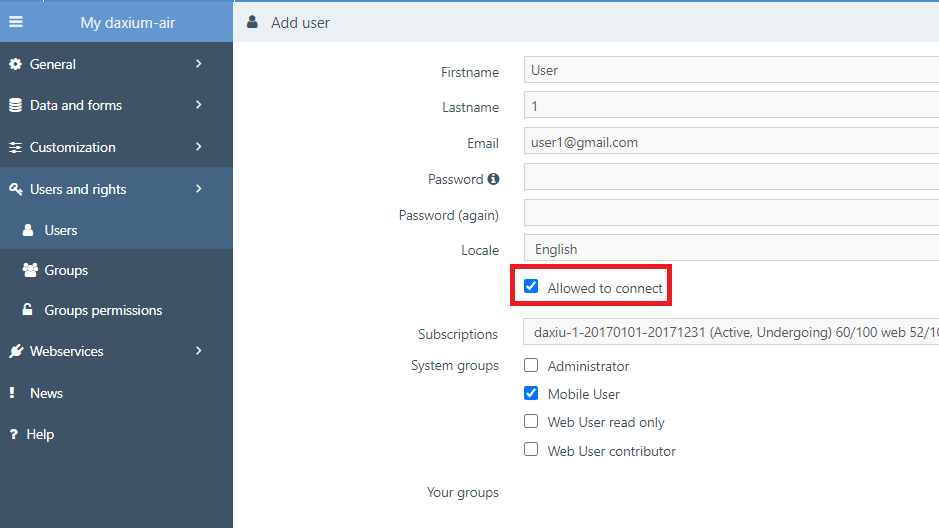The height and width of the screenshot is (528, 939).
Task: Focus the Password (again) field
Action: click(731, 213)
